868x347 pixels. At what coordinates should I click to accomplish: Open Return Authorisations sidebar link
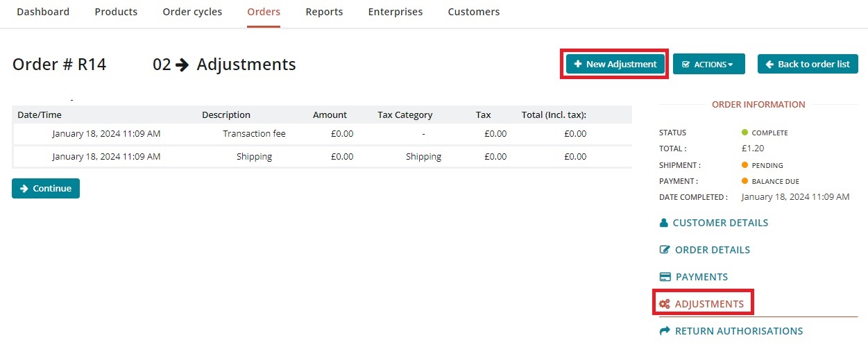pyautogui.click(x=738, y=331)
